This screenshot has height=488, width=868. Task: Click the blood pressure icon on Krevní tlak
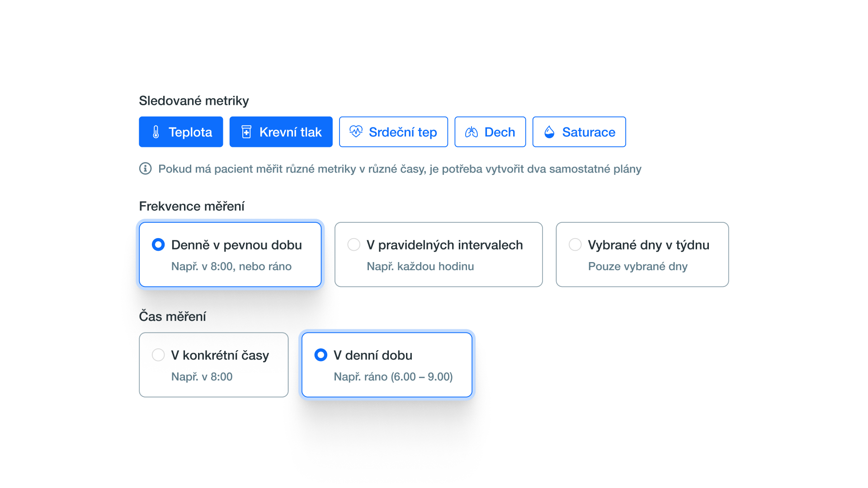(246, 132)
